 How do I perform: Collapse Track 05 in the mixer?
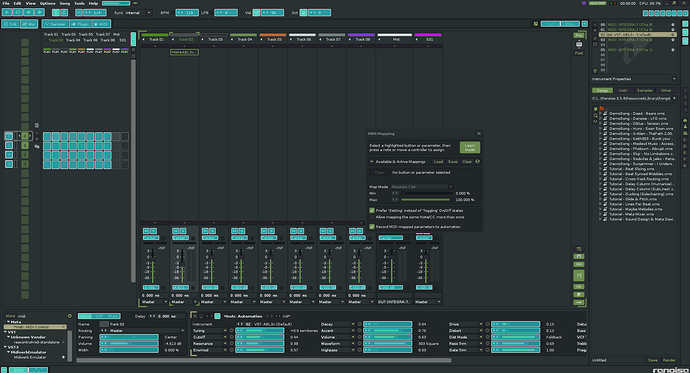point(262,40)
